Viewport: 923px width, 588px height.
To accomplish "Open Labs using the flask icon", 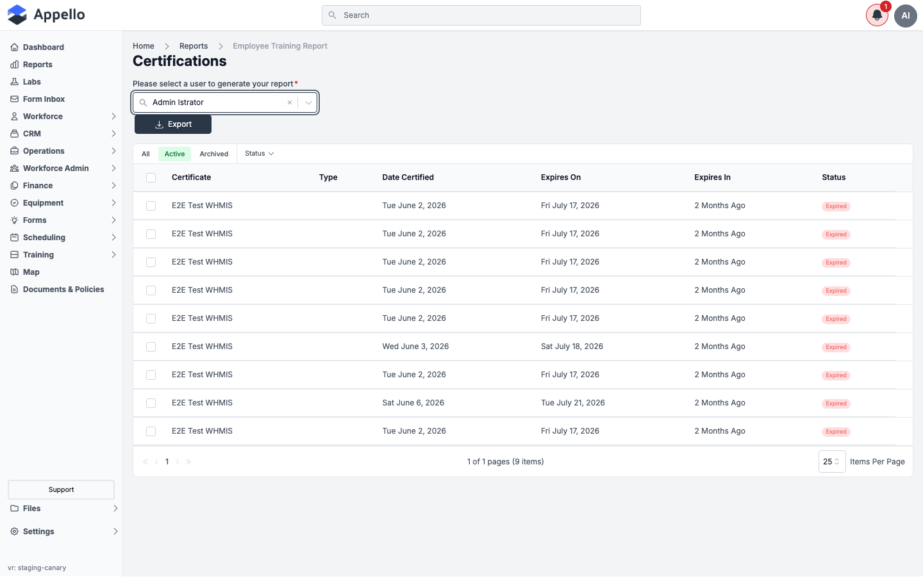I will pos(14,82).
